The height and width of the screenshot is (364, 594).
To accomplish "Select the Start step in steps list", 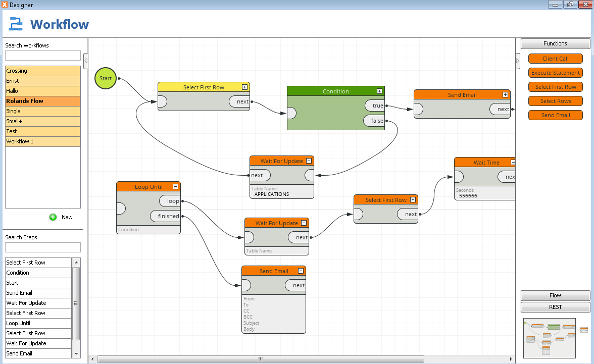I will (x=38, y=283).
